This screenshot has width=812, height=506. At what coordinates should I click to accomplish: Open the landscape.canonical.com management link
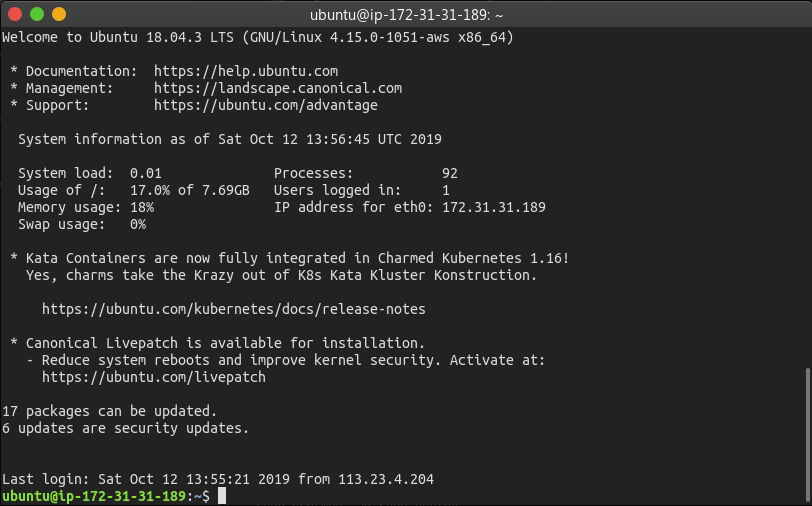coord(278,88)
